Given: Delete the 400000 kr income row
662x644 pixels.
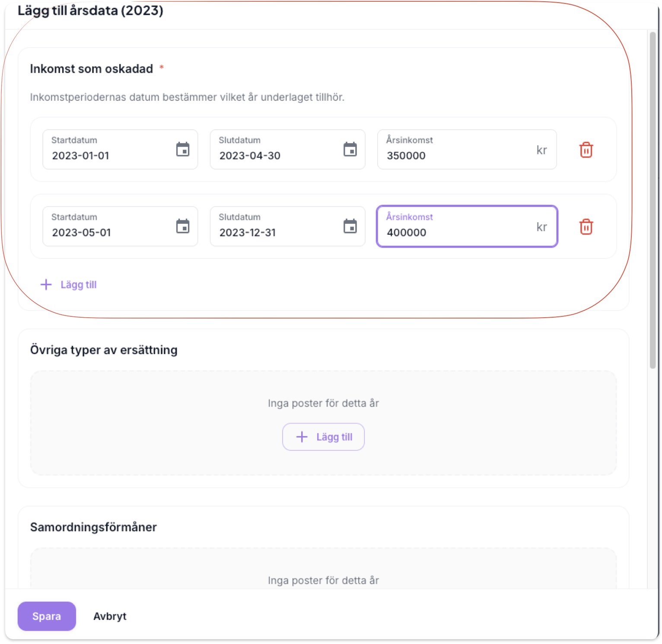Looking at the screenshot, I should pyautogui.click(x=586, y=227).
